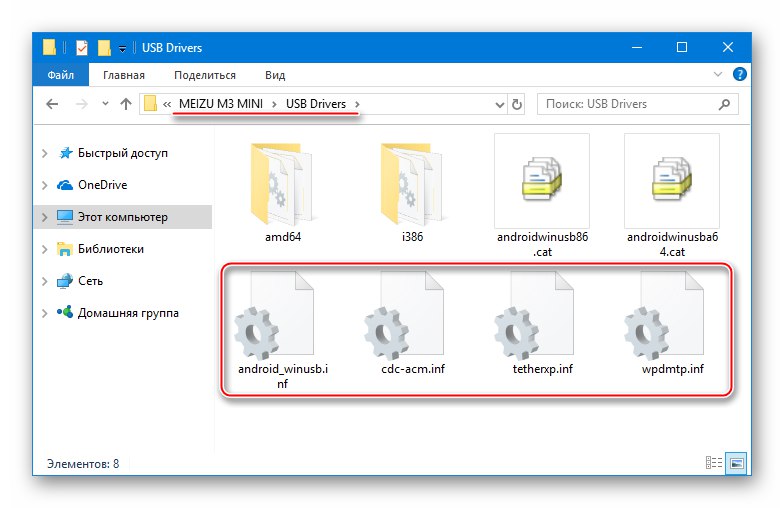Select androidwinusb86.cat catalog file
The width and height of the screenshot is (784, 508).
click(542, 196)
